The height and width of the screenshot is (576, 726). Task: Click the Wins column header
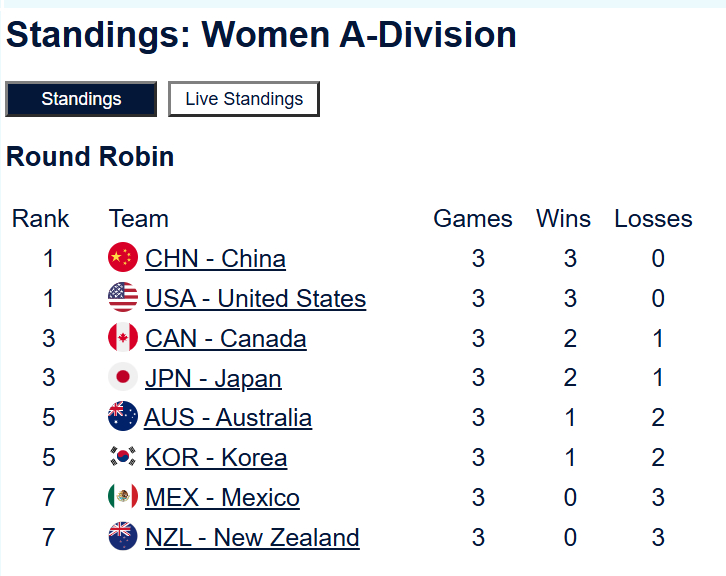click(x=563, y=219)
